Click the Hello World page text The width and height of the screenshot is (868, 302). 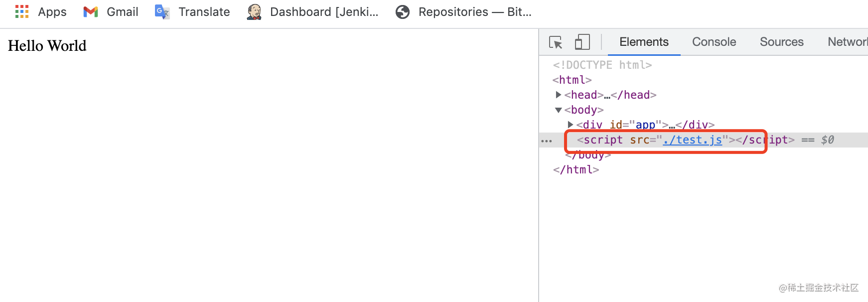point(47,46)
